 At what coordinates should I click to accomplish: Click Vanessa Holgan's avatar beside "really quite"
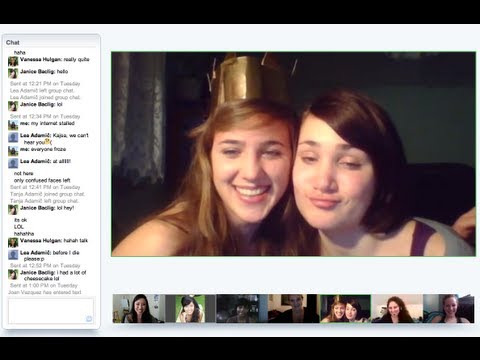[13, 61]
